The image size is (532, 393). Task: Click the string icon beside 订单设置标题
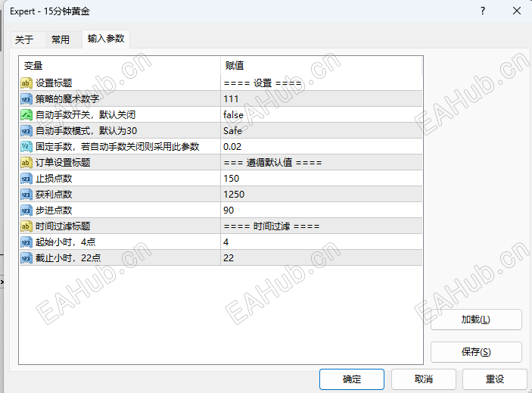click(x=26, y=163)
